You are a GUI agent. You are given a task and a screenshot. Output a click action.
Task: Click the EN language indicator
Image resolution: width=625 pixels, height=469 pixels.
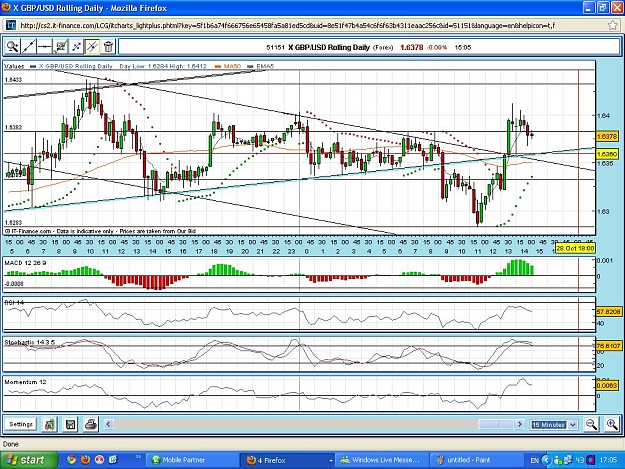tap(535, 460)
